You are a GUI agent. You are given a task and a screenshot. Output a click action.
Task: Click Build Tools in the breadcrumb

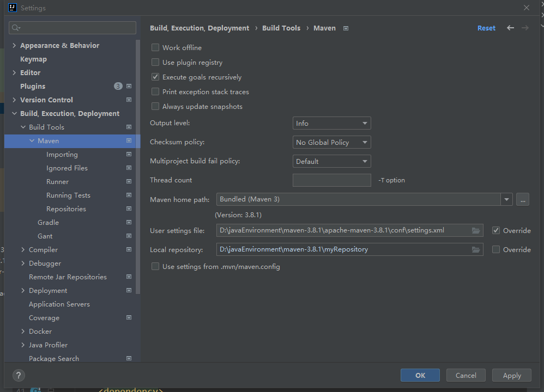click(281, 28)
